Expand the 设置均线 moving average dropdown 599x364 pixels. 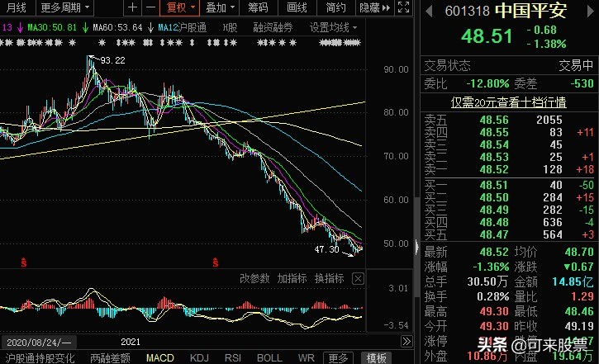[x=333, y=27]
